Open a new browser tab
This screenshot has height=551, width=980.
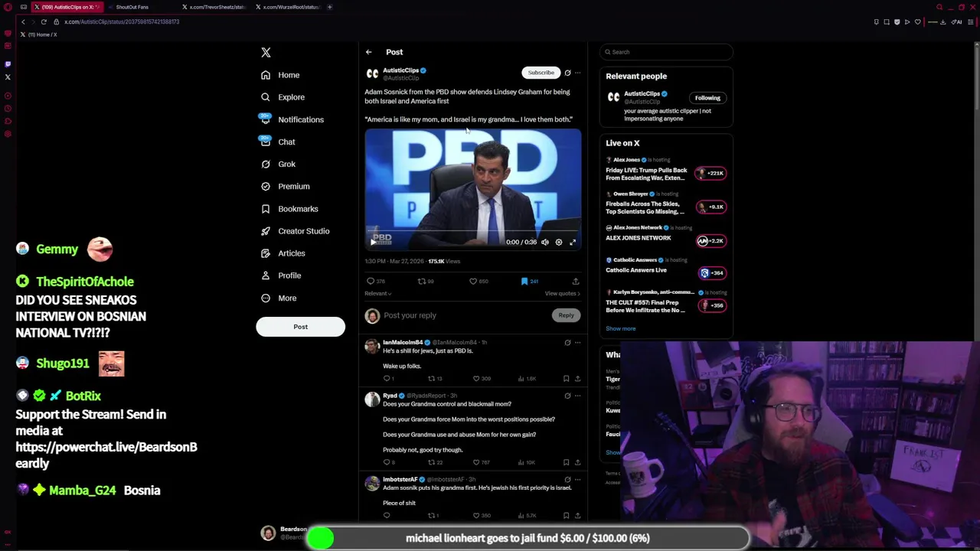(330, 7)
